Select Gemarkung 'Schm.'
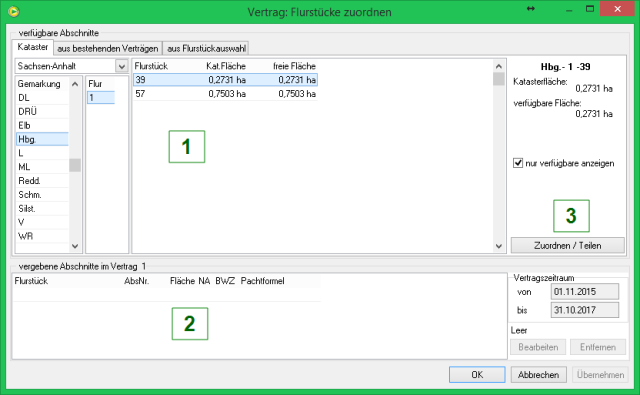The width and height of the screenshot is (640, 395). (42, 195)
